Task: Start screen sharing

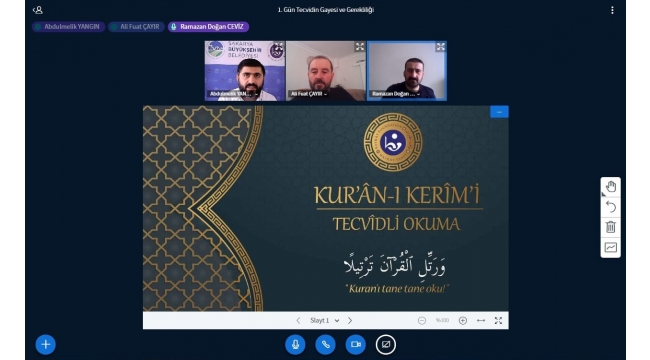Action: coord(386,345)
